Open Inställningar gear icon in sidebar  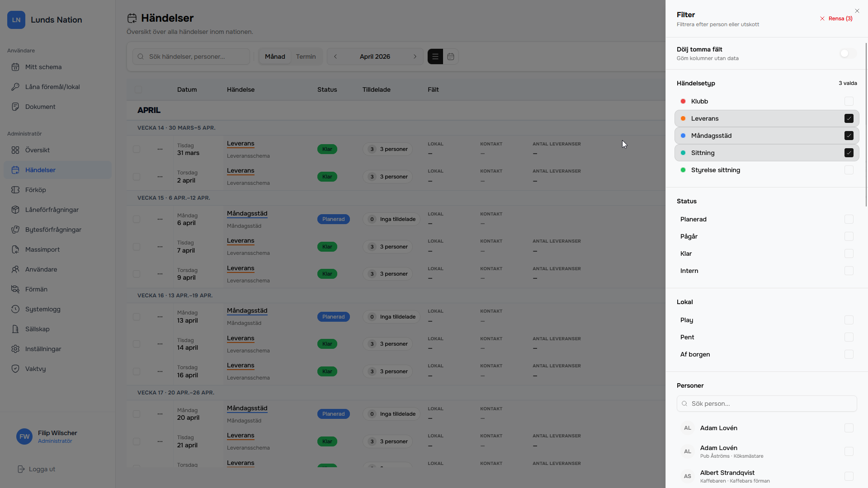click(15, 349)
